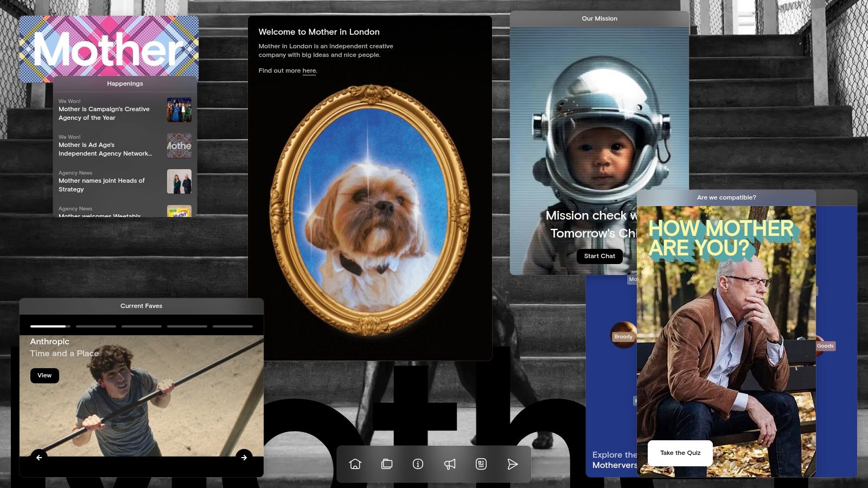Open the stacked folders icon in dock
This screenshot has height=488, width=868.
387,464
